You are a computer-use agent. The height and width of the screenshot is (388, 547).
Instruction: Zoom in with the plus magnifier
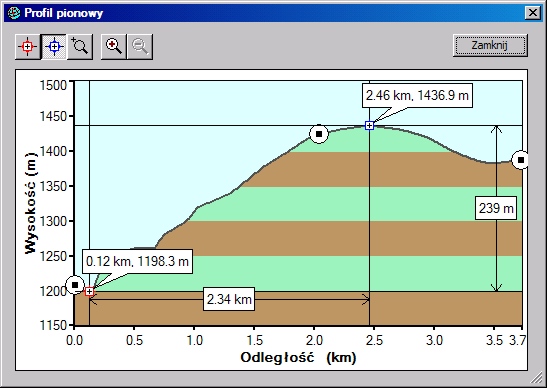tap(114, 47)
